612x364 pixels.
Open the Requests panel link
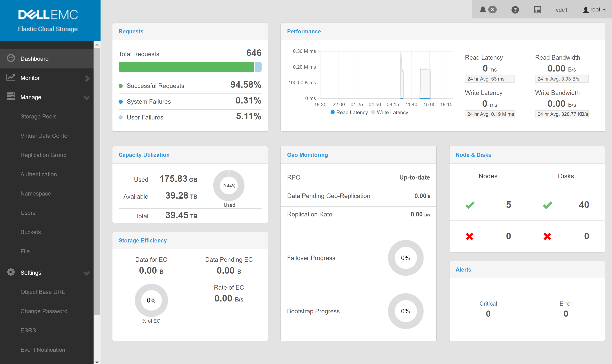pos(131,31)
